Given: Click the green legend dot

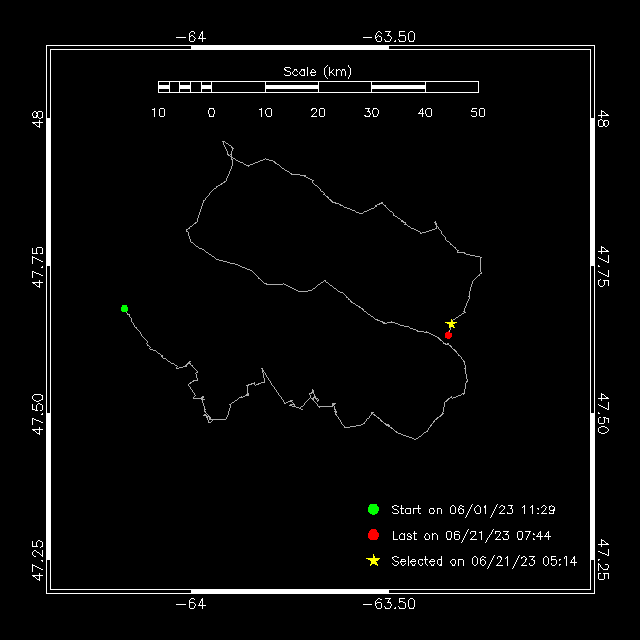Looking at the screenshot, I should click(373, 509).
